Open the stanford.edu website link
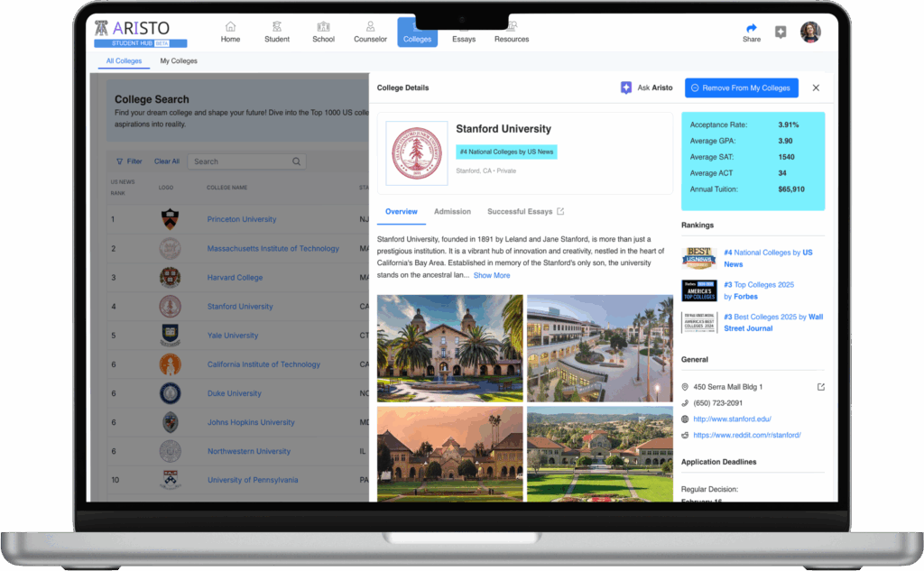The image size is (924, 571). tap(732, 419)
